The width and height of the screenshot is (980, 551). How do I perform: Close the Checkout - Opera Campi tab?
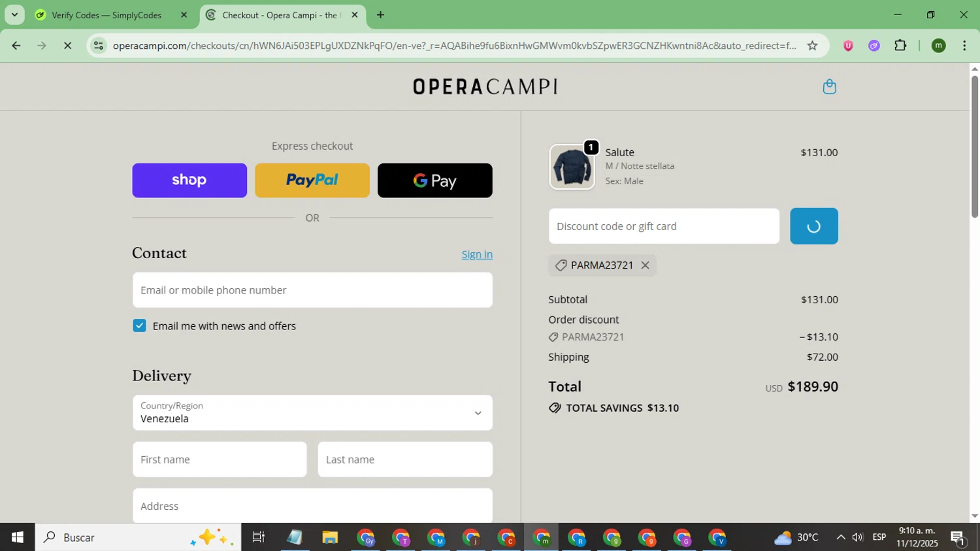(355, 15)
